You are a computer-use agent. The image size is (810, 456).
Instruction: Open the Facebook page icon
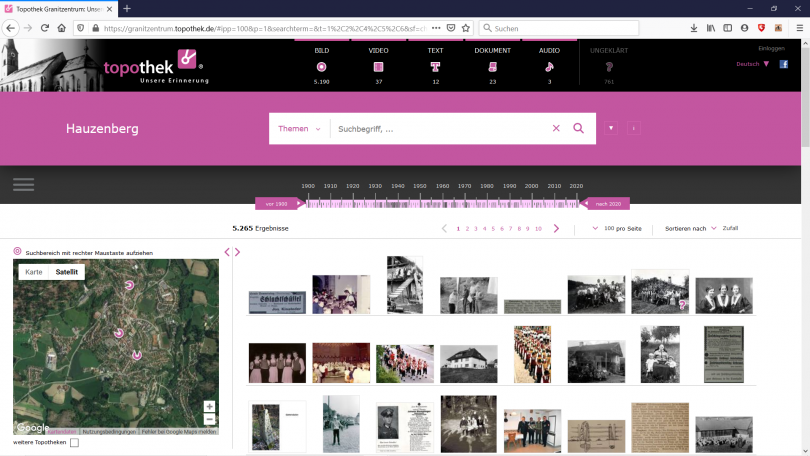click(784, 64)
